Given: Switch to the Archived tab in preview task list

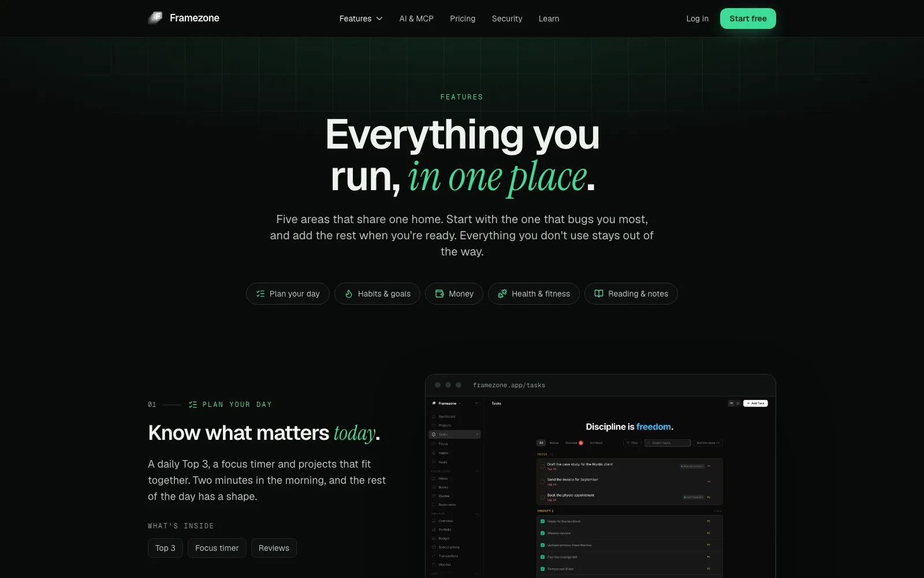Looking at the screenshot, I should pos(596,443).
